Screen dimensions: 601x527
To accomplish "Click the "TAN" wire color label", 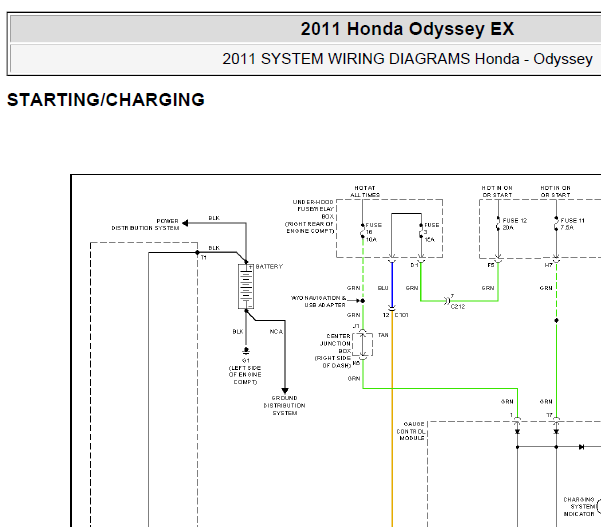I will click(383, 335).
